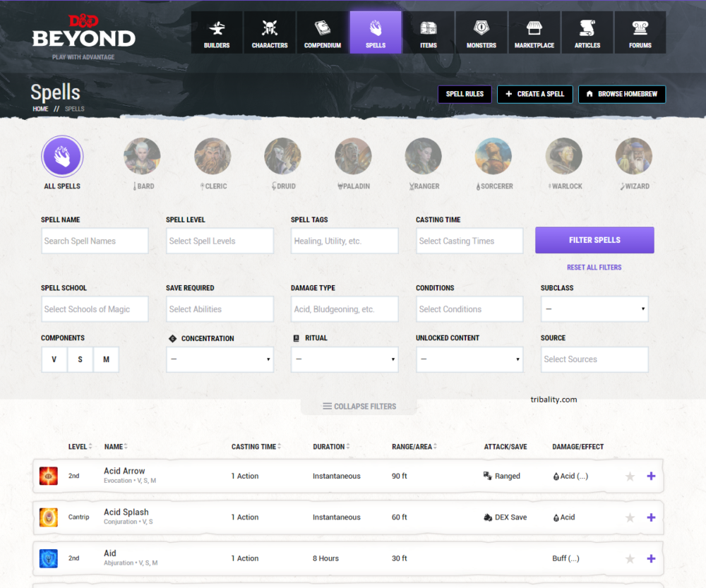Expand Acid Splash details with plus icon
The height and width of the screenshot is (588, 706).
tap(651, 517)
